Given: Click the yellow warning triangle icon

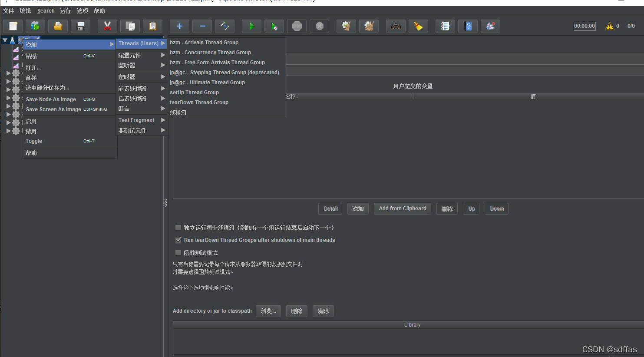Looking at the screenshot, I should 610,26.
